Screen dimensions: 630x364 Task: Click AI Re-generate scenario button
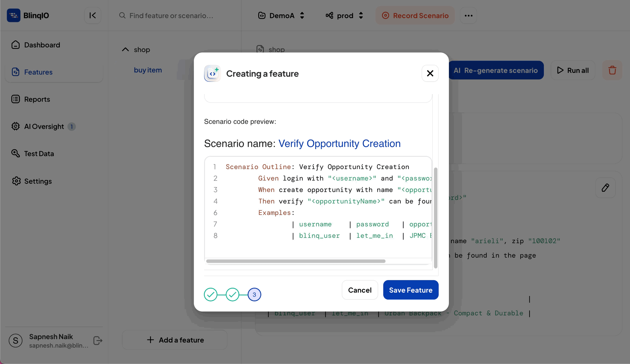pos(496,70)
